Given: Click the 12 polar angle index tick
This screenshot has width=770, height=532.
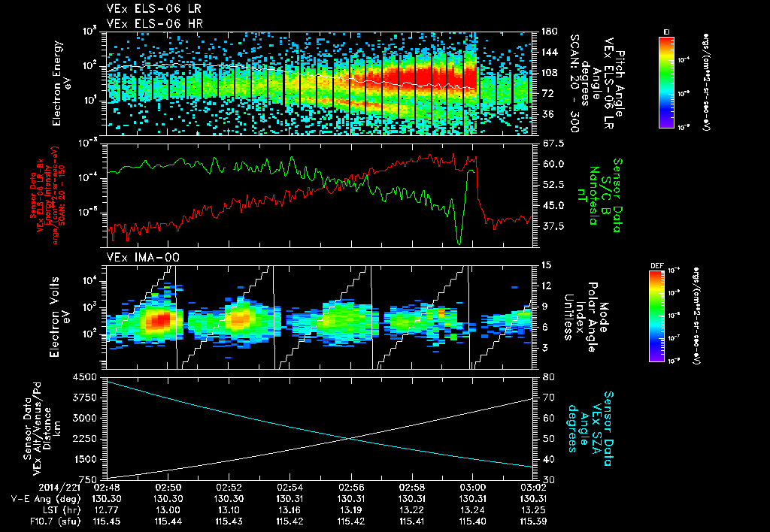Looking at the screenshot, I should pos(546,286).
